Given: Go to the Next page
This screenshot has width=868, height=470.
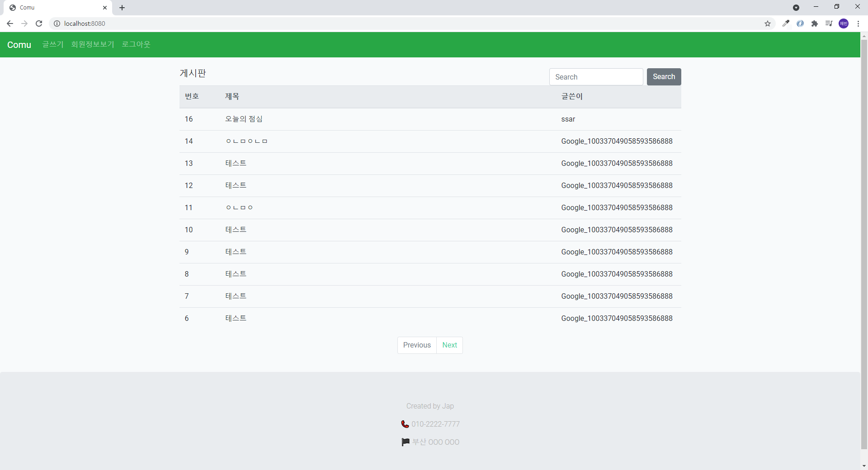Looking at the screenshot, I should pyautogui.click(x=449, y=345).
